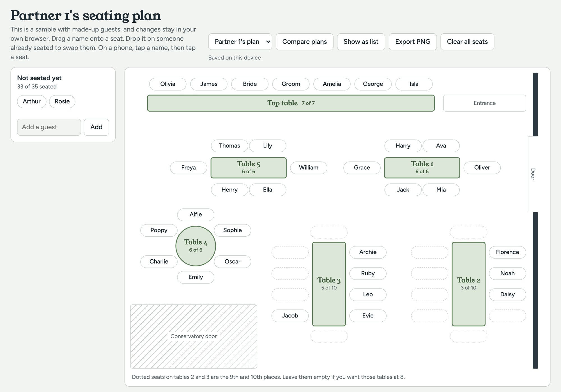The image size is (561, 392).
Task: Select Poppy's seat at Table 4
Action: point(159,230)
